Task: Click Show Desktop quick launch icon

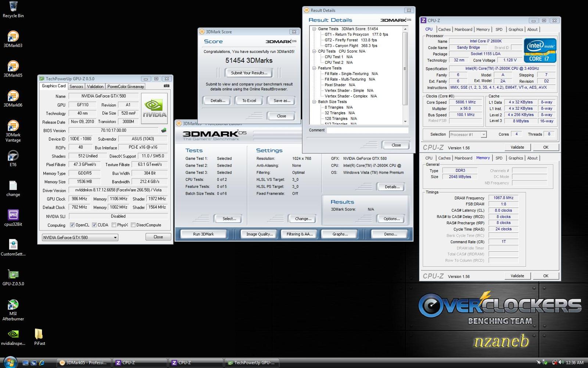Action: [x=25, y=363]
